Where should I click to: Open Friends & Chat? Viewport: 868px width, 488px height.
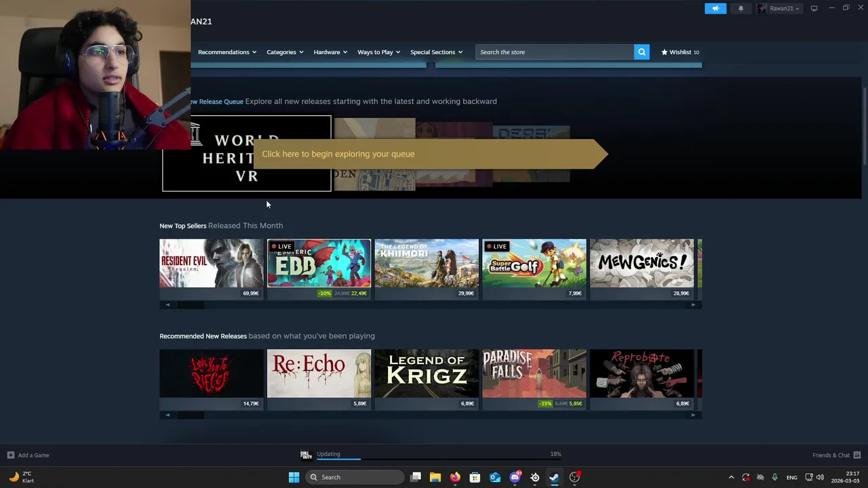click(x=836, y=455)
